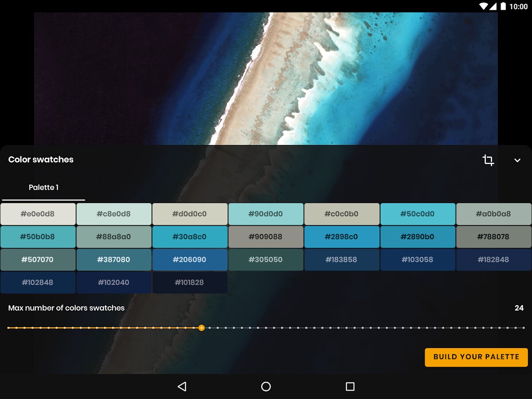Choose the #206090 swatch
The width and height of the screenshot is (532, 399).
[x=190, y=260]
